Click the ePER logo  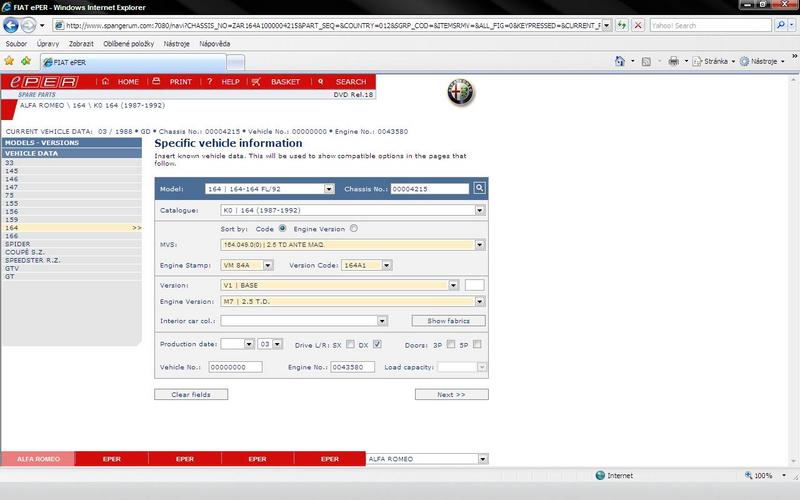(44, 82)
